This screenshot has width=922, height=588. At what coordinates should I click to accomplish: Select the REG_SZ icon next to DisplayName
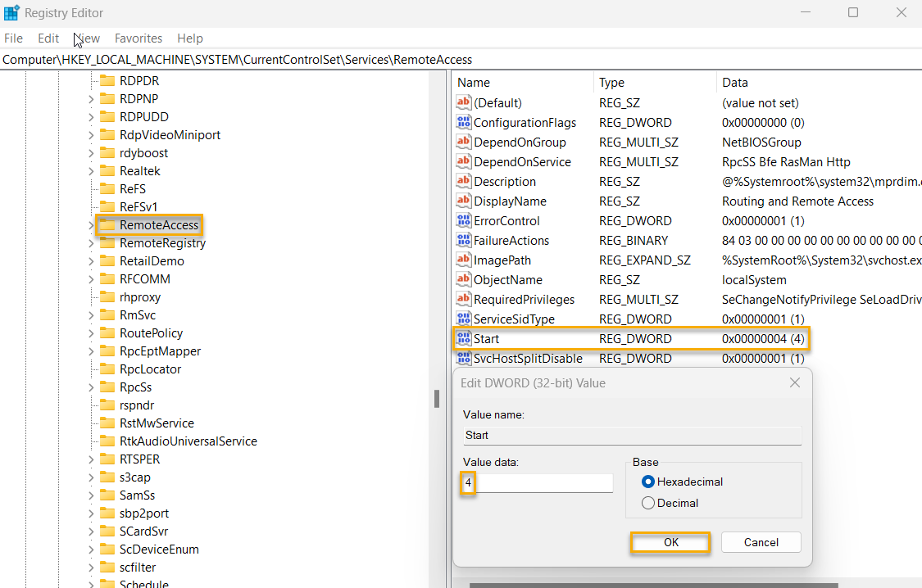point(464,201)
